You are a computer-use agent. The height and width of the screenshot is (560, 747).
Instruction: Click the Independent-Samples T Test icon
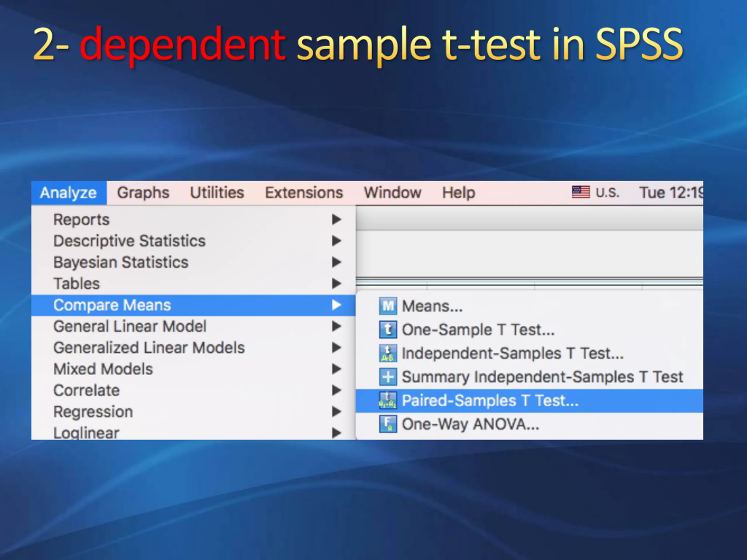pyautogui.click(x=388, y=353)
